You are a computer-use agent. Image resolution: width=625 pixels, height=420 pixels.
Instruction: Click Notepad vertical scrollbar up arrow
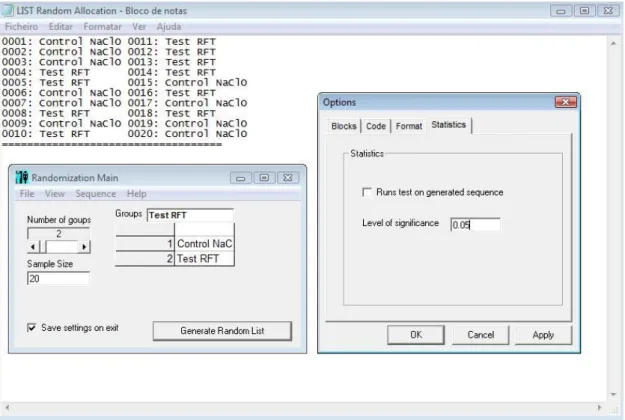click(x=613, y=43)
